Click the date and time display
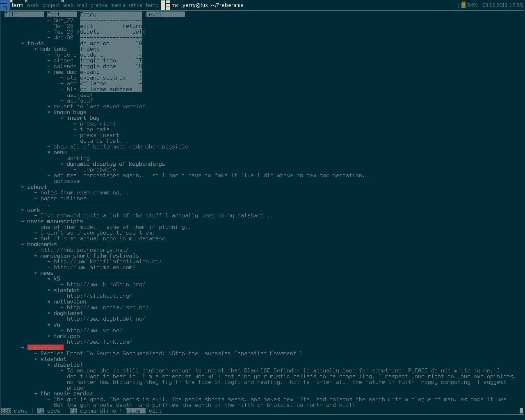Image resolution: width=525 pixels, height=420 pixels. pos(502,5)
